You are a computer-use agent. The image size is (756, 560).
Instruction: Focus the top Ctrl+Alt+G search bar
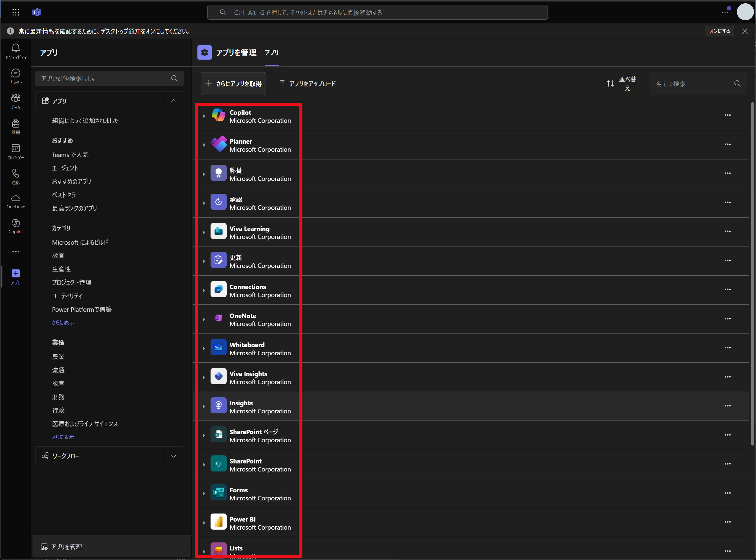377,12
